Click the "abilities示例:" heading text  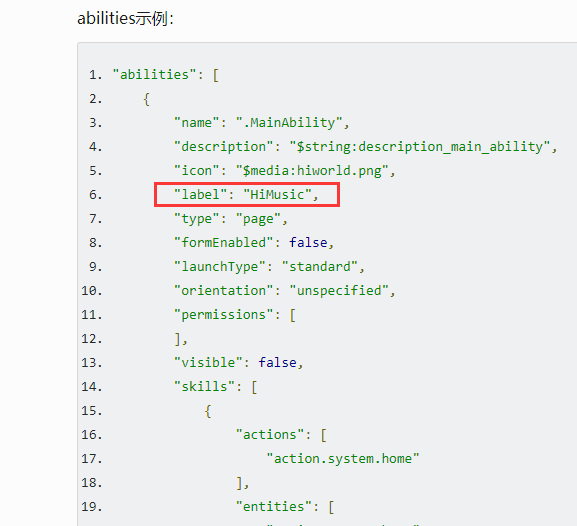click(125, 18)
